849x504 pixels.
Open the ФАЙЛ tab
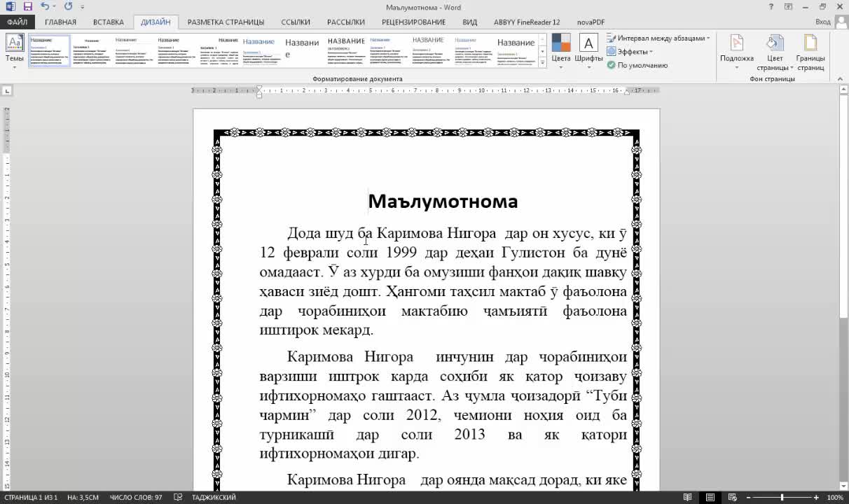17,22
